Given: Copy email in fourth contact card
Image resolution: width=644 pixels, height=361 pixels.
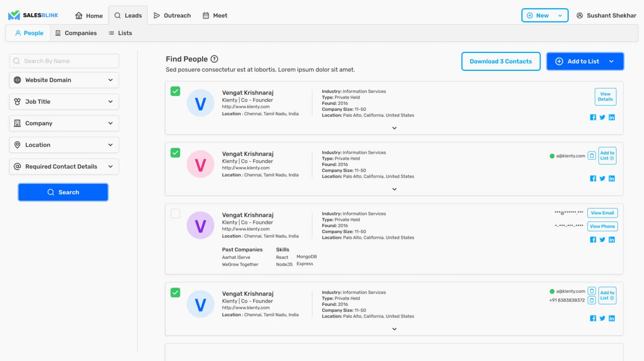Looking at the screenshot, I should click(x=592, y=291).
